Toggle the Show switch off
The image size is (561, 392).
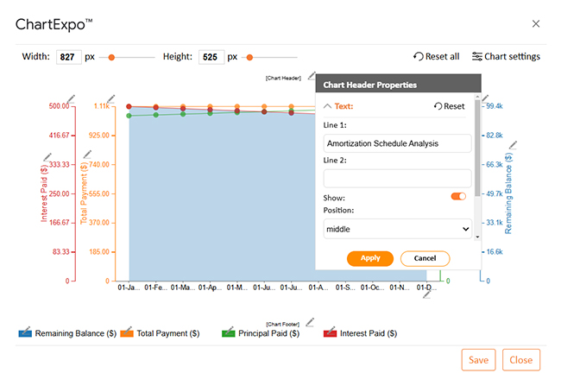458,196
